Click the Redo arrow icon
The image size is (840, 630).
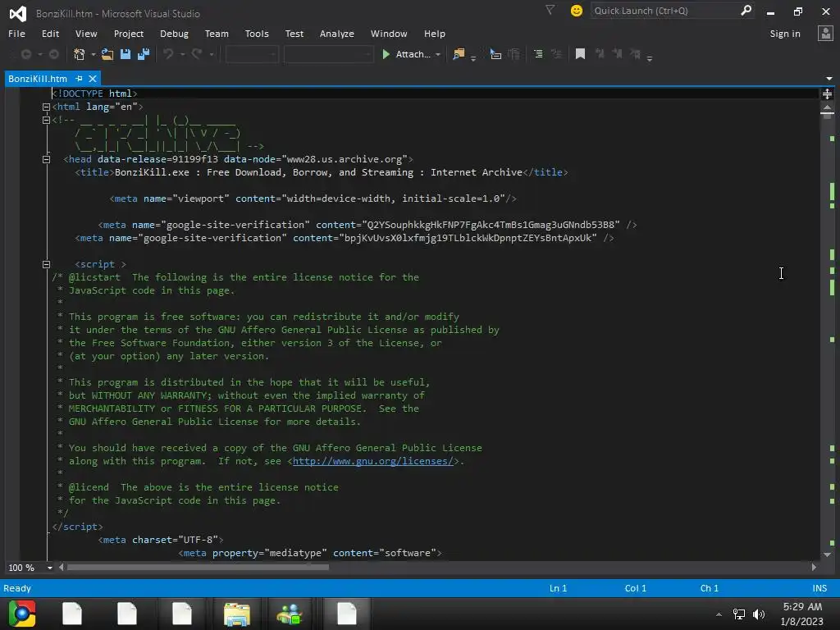(x=197, y=54)
